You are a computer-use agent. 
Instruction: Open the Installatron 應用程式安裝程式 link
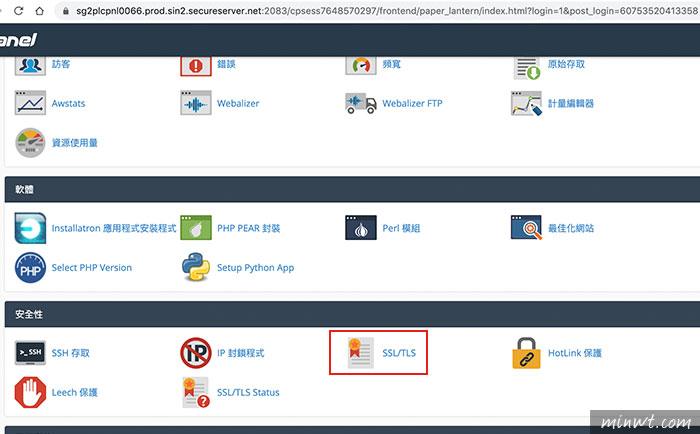[x=114, y=228]
